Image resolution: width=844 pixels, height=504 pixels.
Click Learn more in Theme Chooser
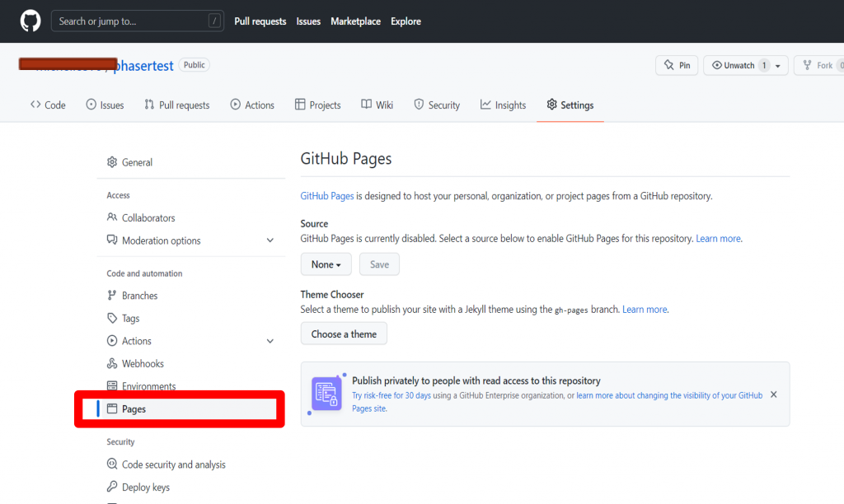[x=645, y=310]
